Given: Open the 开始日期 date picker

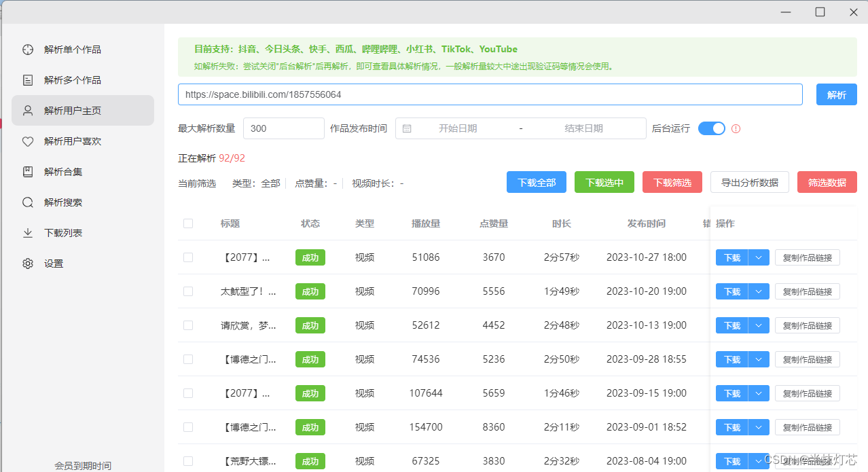Looking at the screenshot, I should pos(457,128).
